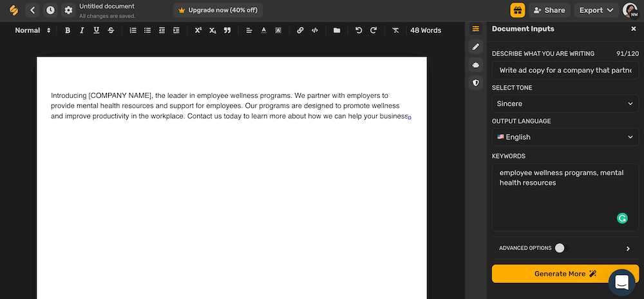
Task: Open the Normal paragraph style dropdown
Action: pyautogui.click(x=33, y=30)
